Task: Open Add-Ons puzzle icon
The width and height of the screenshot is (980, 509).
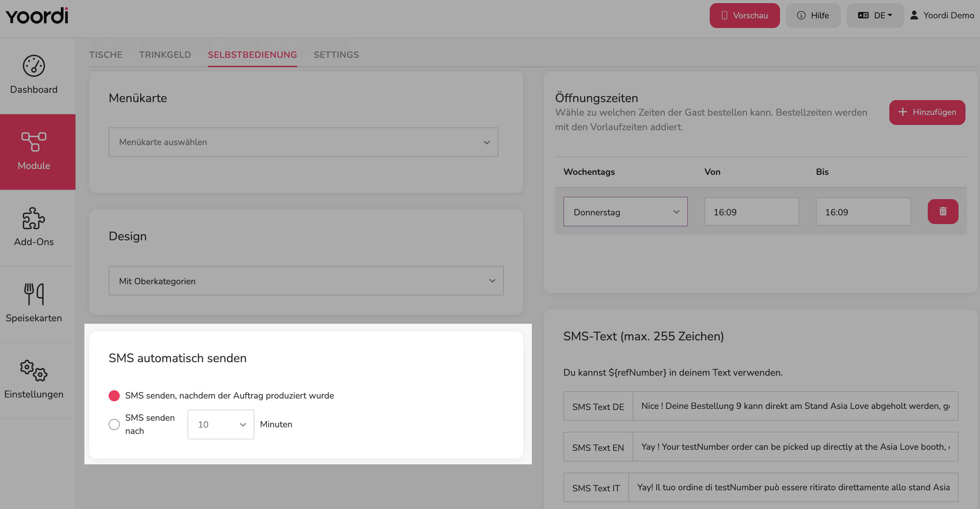Action: click(x=34, y=218)
